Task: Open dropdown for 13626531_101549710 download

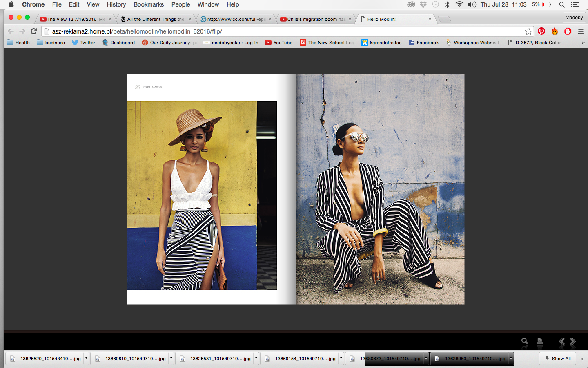Action: point(256,358)
